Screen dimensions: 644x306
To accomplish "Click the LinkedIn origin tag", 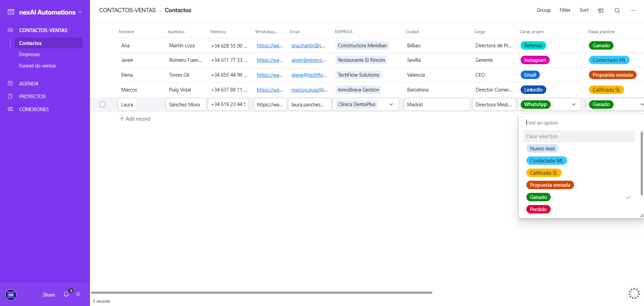I will point(533,90).
